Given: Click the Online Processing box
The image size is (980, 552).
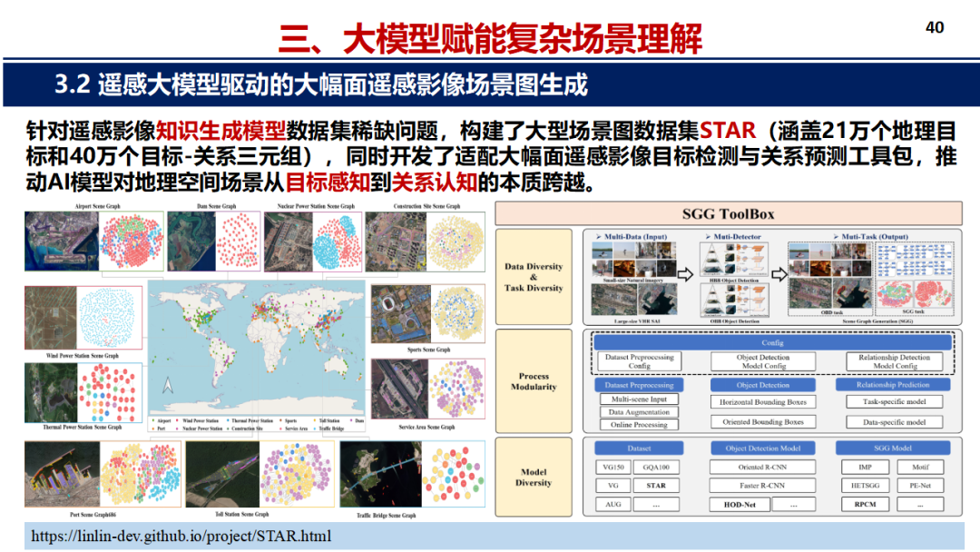Looking at the screenshot, I should [x=639, y=425].
